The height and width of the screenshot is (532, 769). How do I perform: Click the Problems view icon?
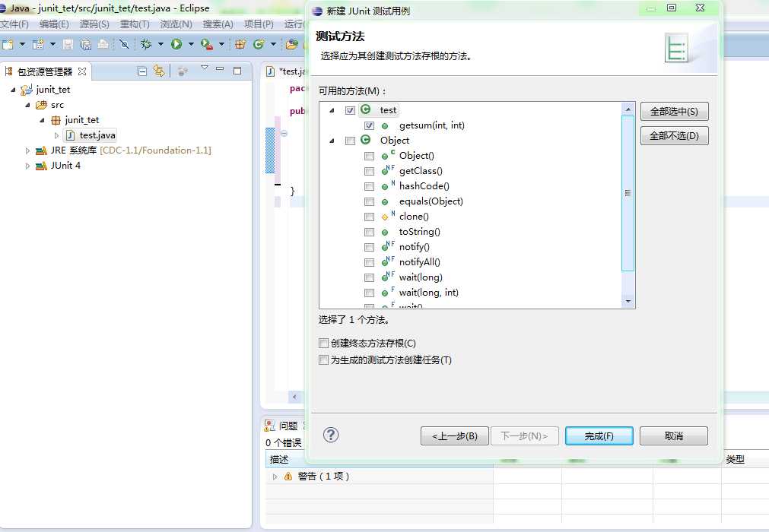coord(270,425)
